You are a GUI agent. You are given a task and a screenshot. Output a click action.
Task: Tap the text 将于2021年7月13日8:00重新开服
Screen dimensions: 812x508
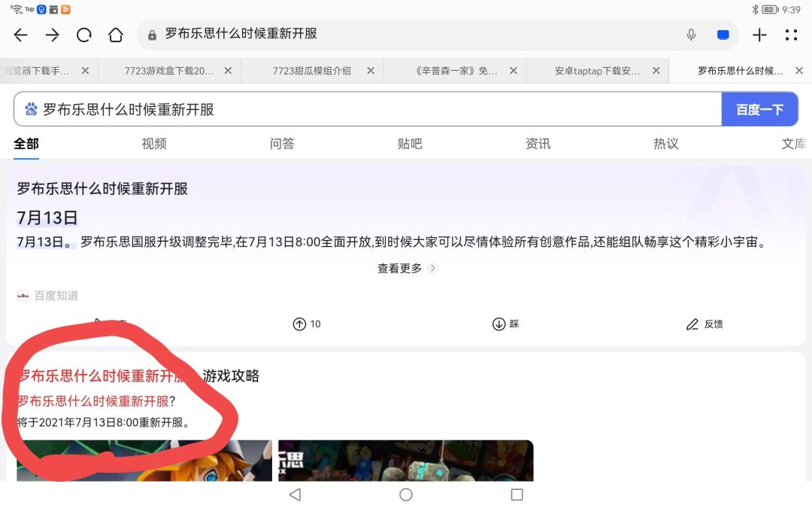coord(104,422)
